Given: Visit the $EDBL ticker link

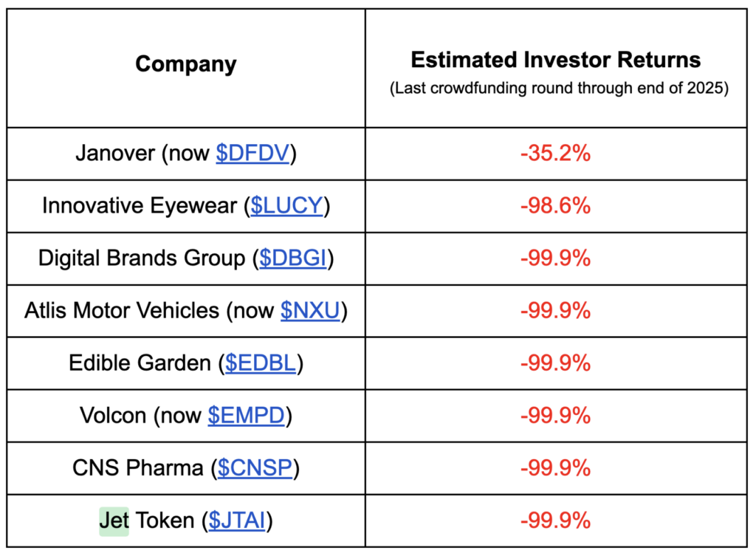Looking at the screenshot, I should 261,363.
